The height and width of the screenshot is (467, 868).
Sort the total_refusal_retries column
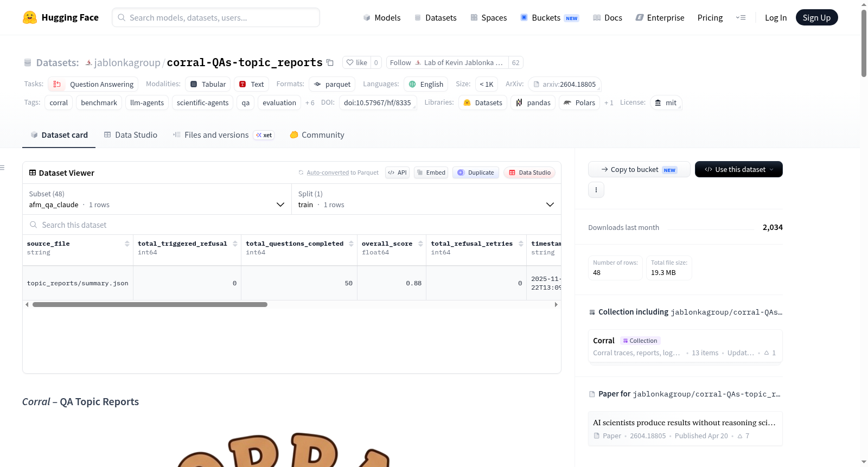521,244
